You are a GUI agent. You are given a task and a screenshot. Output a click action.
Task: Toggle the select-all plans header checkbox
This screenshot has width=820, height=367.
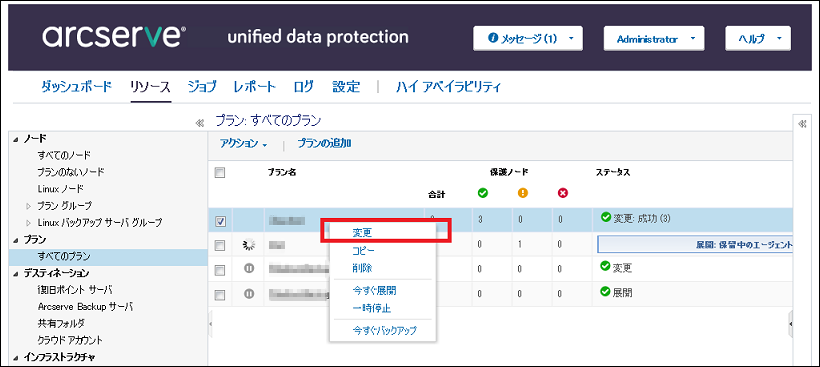[x=220, y=173]
